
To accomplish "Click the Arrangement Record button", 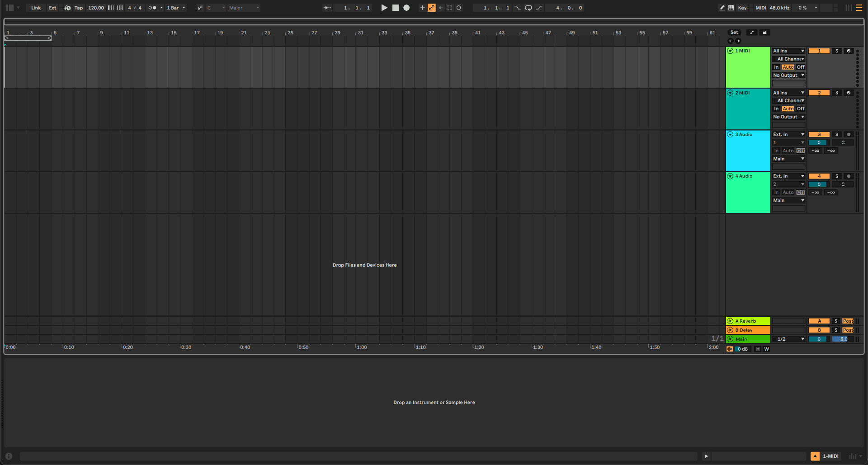I will click(x=406, y=8).
